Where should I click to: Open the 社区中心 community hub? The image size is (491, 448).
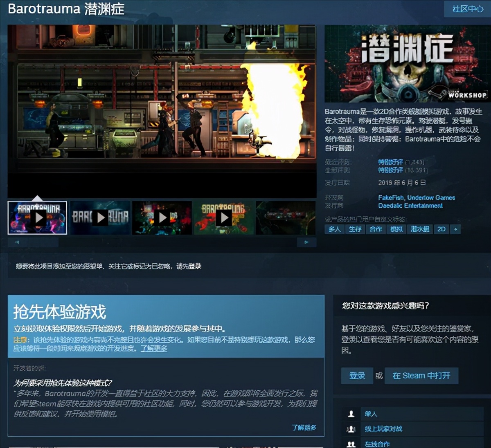click(x=467, y=9)
